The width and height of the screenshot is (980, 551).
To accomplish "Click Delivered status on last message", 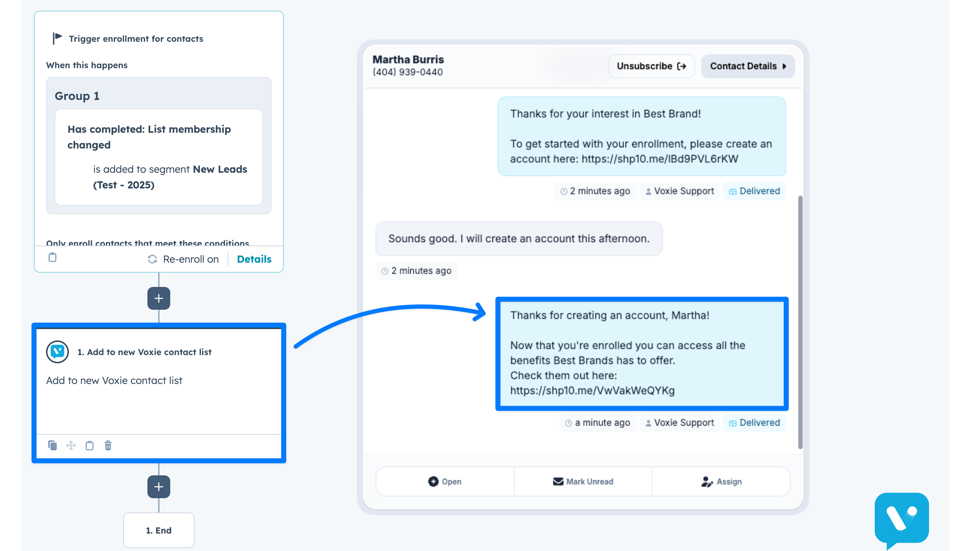I will (754, 423).
